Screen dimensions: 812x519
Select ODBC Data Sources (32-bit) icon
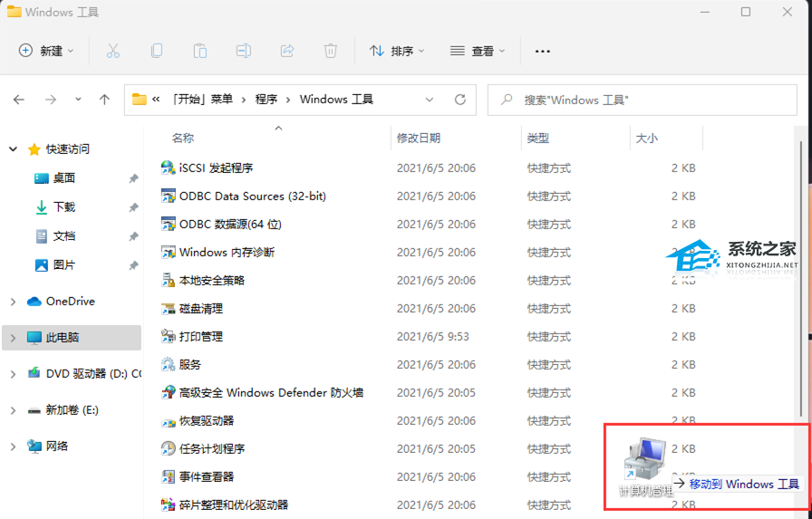click(x=168, y=197)
